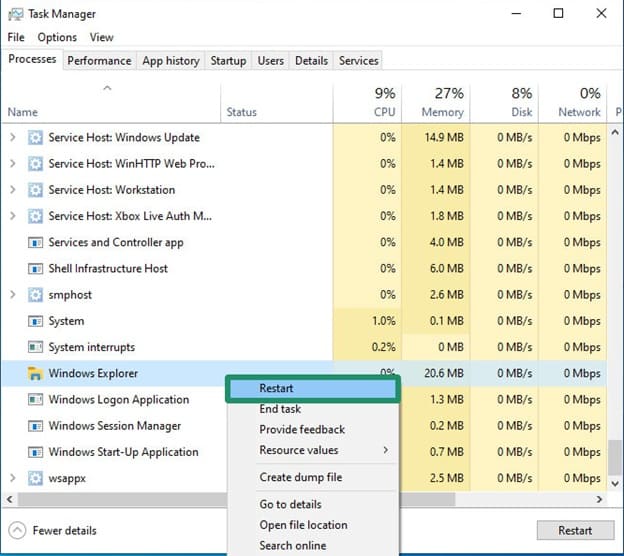Click the Restart button at bottom right
The height and width of the screenshot is (556, 624).
point(575,531)
